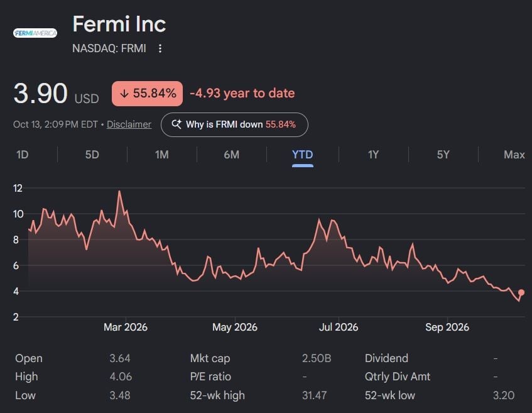Image resolution: width=532 pixels, height=413 pixels.
Task: Switch chart to 5D range
Action: (x=92, y=155)
